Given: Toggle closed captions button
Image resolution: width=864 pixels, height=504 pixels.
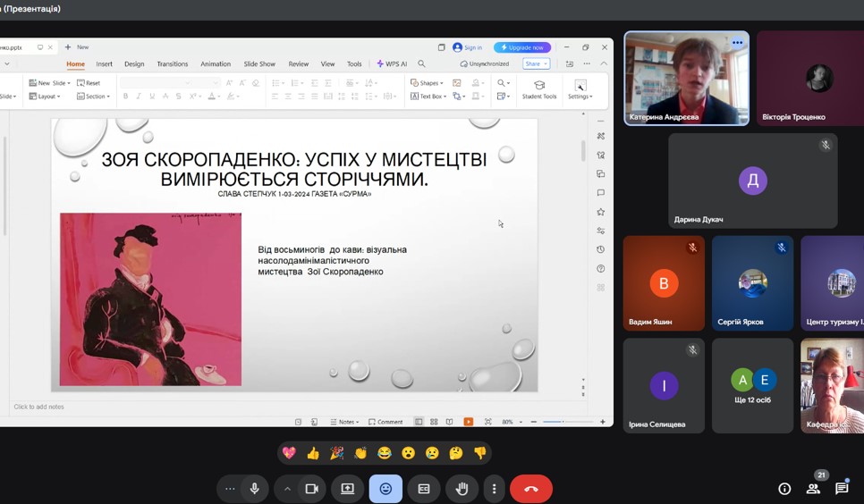Looking at the screenshot, I should tap(424, 489).
